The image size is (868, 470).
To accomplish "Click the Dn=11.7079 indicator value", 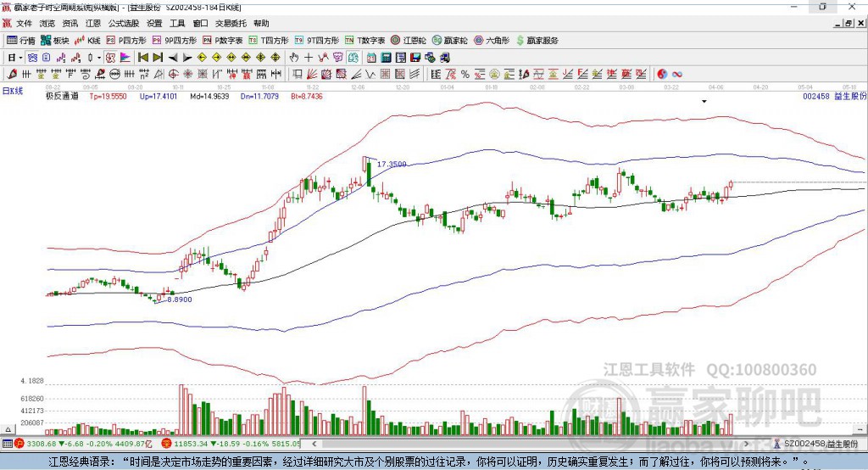I will click(x=259, y=96).
